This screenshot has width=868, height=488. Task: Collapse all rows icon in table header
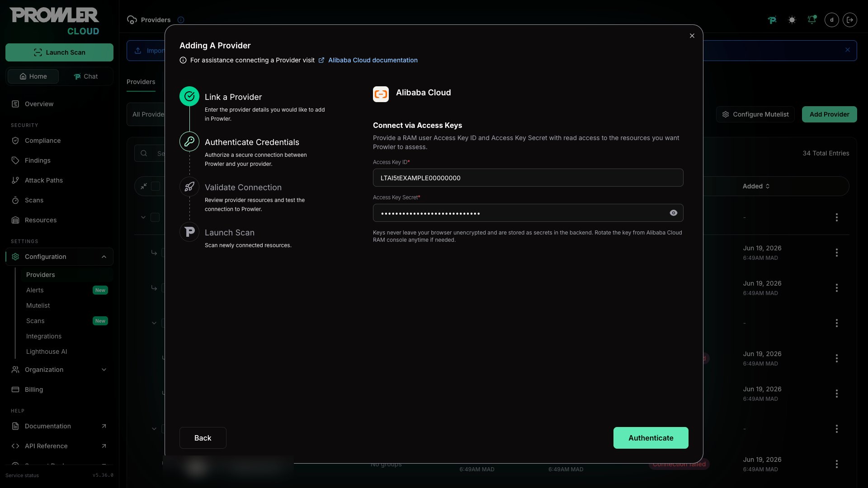coord(144,186)
